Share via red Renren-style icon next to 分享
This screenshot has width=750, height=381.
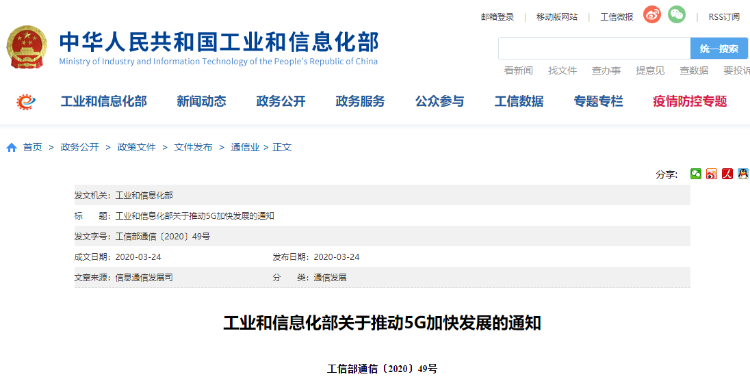coord(728,174)
